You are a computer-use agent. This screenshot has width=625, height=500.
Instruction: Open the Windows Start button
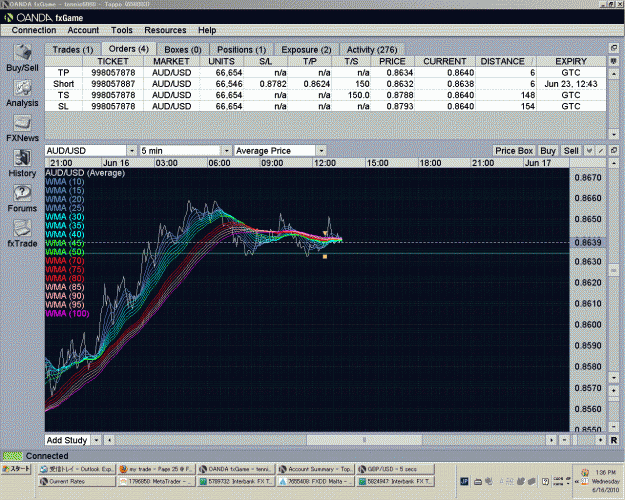click(x=17, y=469)
